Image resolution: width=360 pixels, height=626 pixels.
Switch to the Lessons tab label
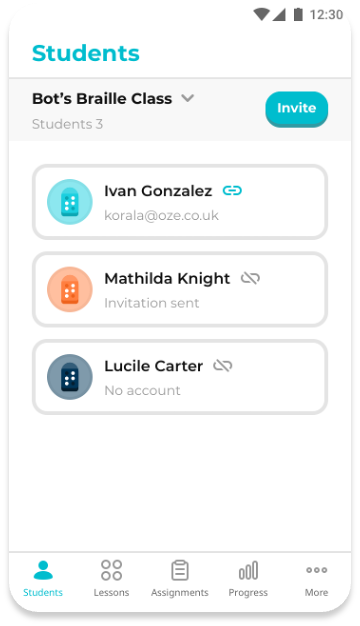(111, 592)
